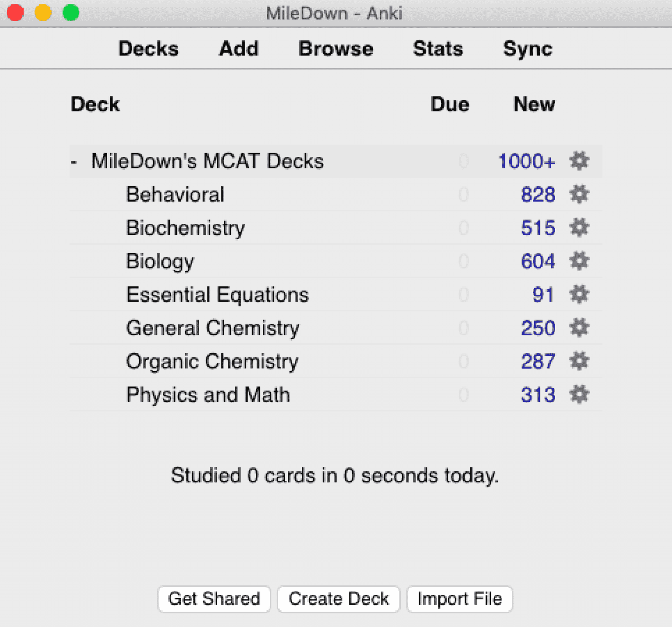Click the Get Shared button
672x627 pixels.
(214, 599)
